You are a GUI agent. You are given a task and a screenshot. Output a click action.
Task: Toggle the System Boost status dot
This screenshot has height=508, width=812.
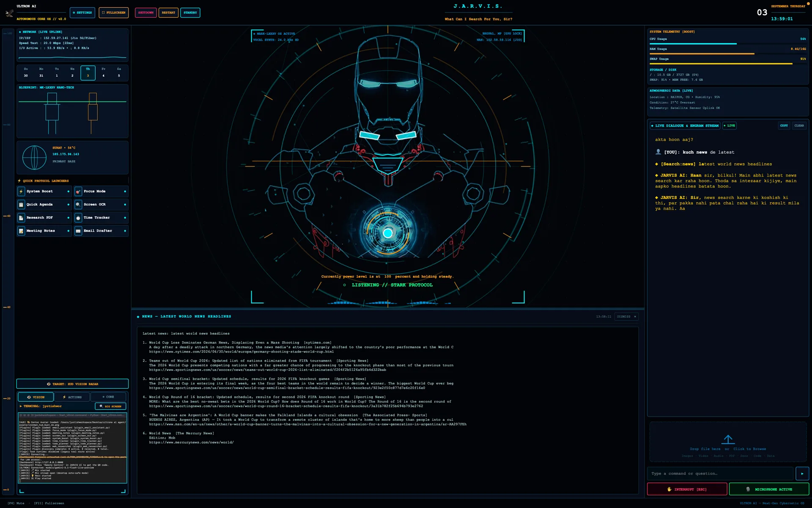[x=68, y=191]
